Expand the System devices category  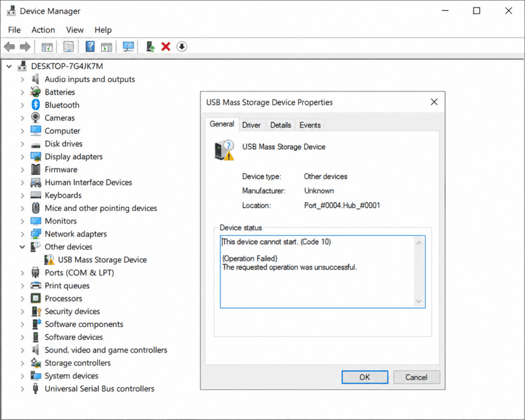22,376
